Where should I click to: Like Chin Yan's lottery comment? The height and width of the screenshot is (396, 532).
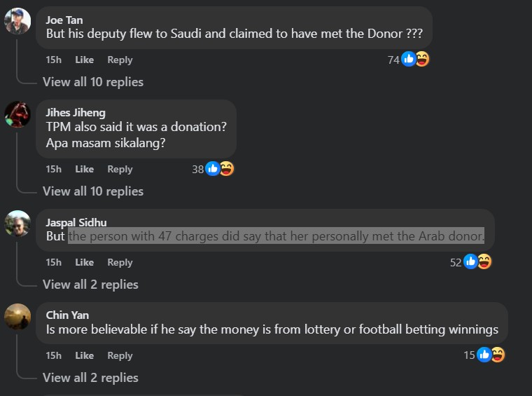[84, 356]
